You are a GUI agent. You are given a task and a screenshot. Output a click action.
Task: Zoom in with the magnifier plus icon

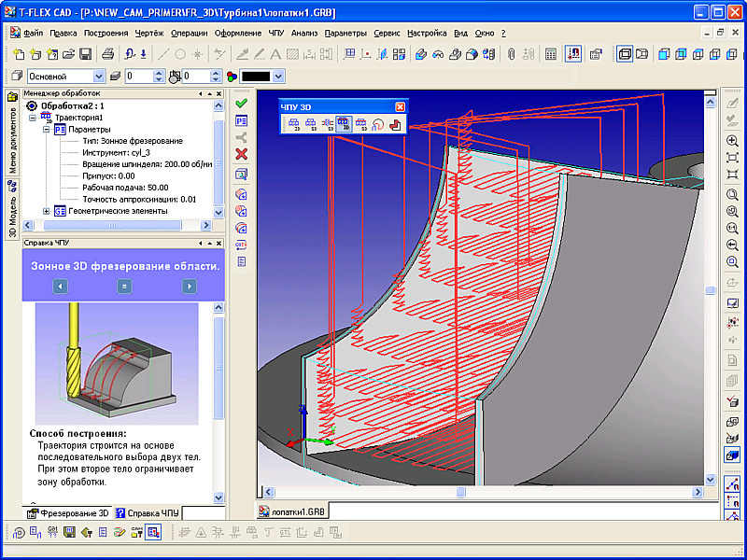click(x=732, y=141)
